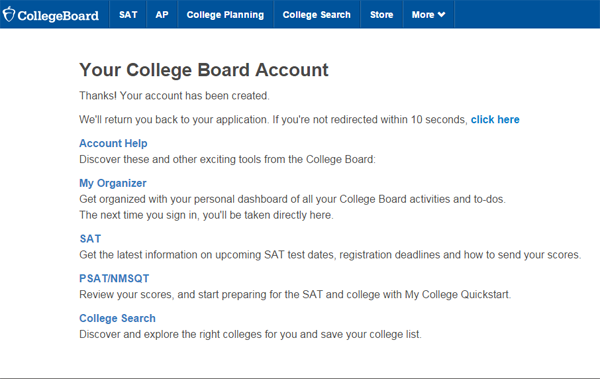
Task: Click the SAT test dates description text
Action: coord(330,255)
